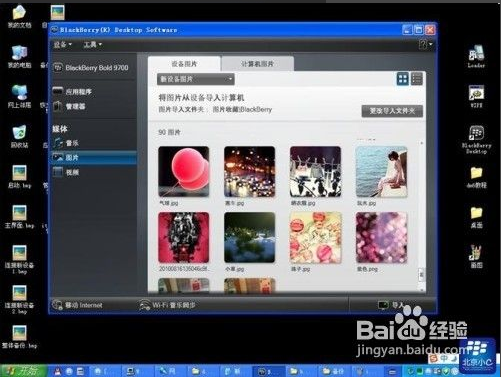Expand the device pictures filter dropdown
Image resolution: width=501 pixels, height=377 pixels.
196,79
